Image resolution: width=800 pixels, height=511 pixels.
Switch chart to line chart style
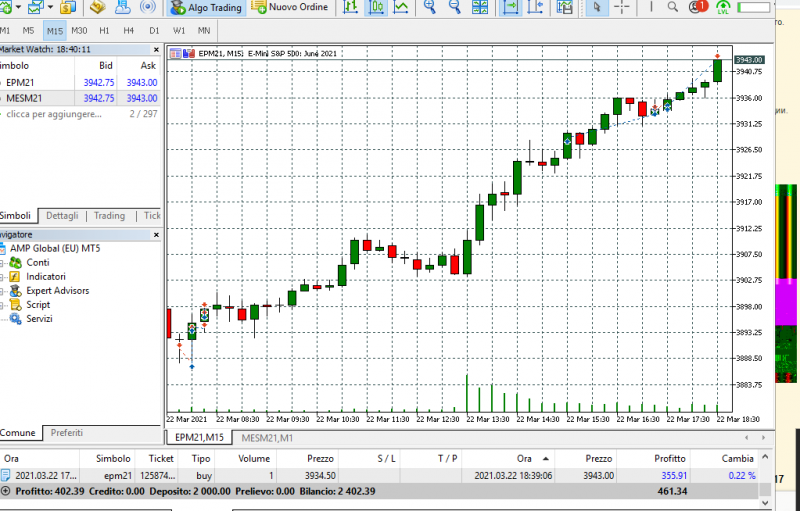(401, 7)
